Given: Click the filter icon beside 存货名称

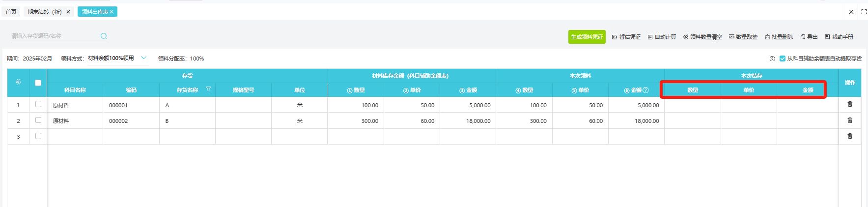Looking at the screenshot, I should click(208, 89).
